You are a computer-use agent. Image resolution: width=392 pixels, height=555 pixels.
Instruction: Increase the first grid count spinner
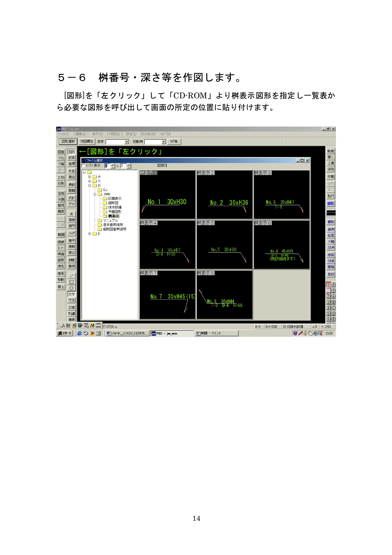[x=113, y=165]
